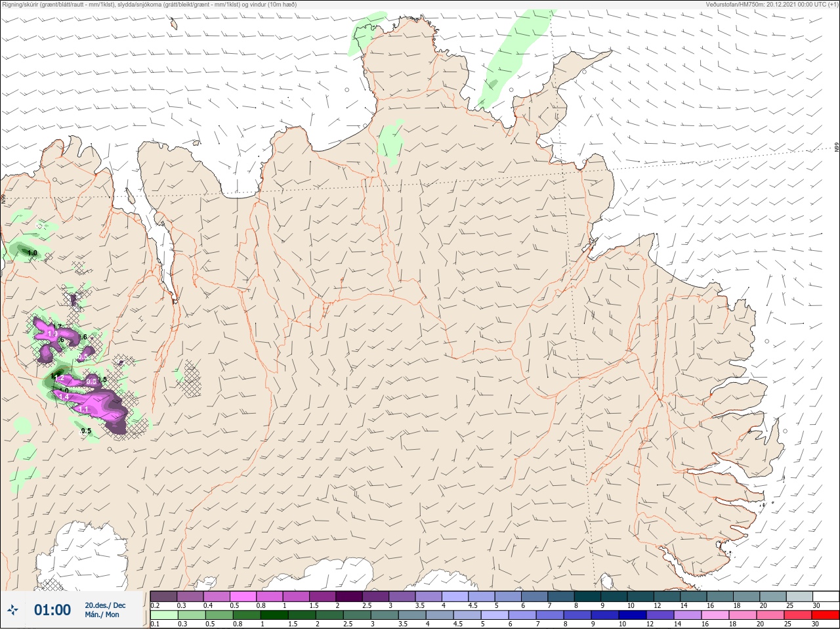Image resolution: width=840 pixels, height=629 pixels.
Task: Pick the light pink 16–18 swatch, lower legend
Action: 715,615
